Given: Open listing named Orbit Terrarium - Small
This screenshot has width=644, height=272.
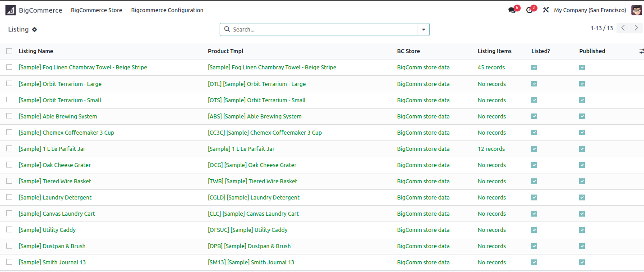Looking at the screenshot, I should coord(60,100).
